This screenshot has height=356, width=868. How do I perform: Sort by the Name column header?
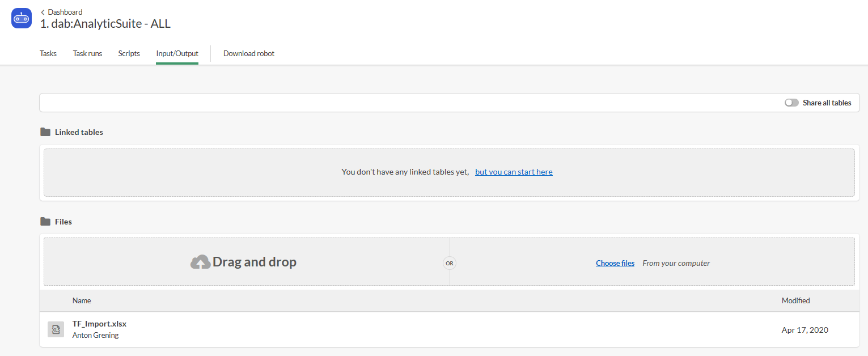point(82,300)
